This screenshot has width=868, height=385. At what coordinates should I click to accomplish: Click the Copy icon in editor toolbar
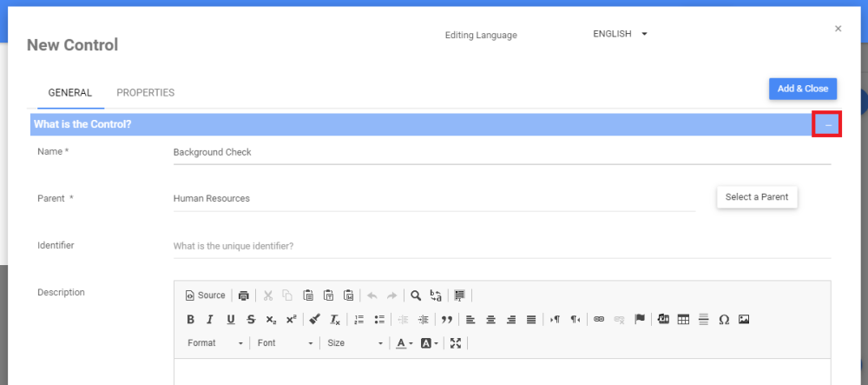287,295
